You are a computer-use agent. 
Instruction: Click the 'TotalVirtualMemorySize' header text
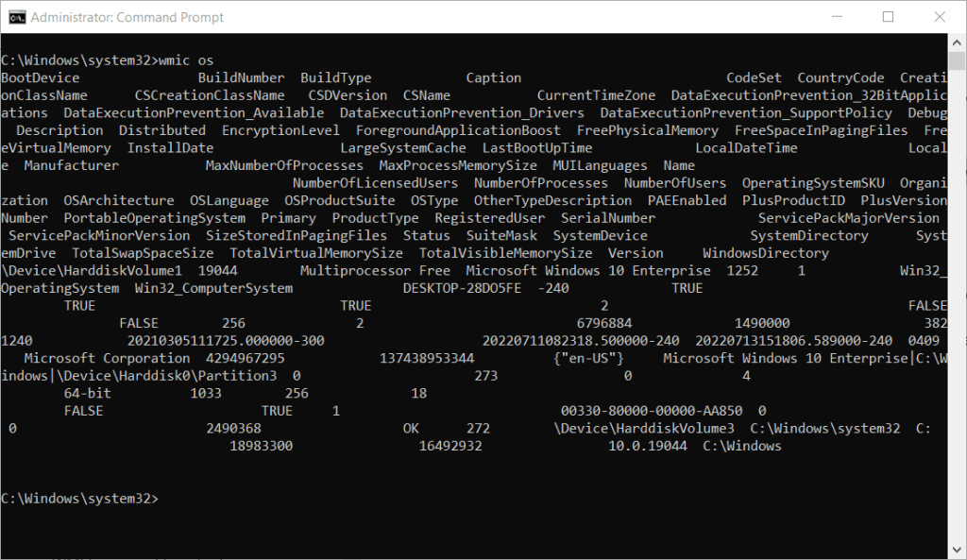(x=315, y=253)
